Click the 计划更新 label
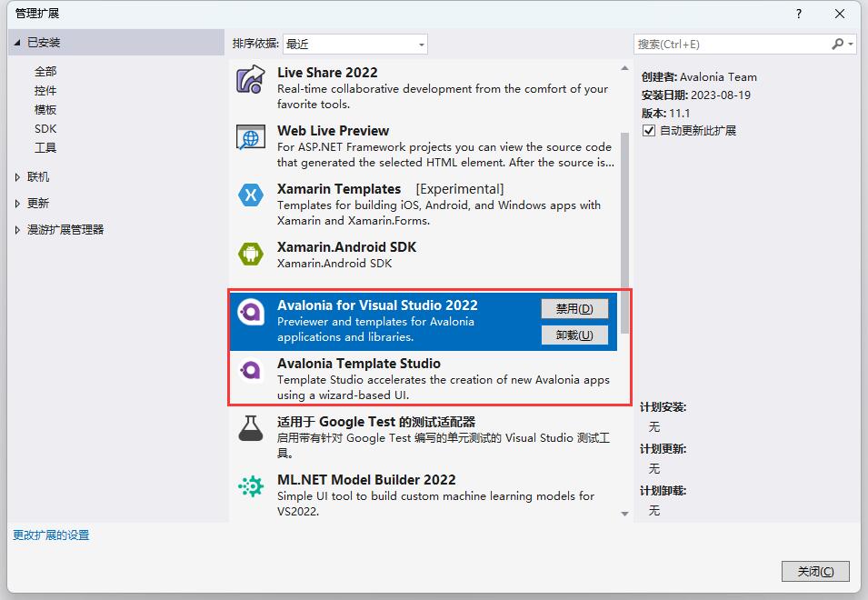This screenshot has height=600, width=868. coord(663,449)
